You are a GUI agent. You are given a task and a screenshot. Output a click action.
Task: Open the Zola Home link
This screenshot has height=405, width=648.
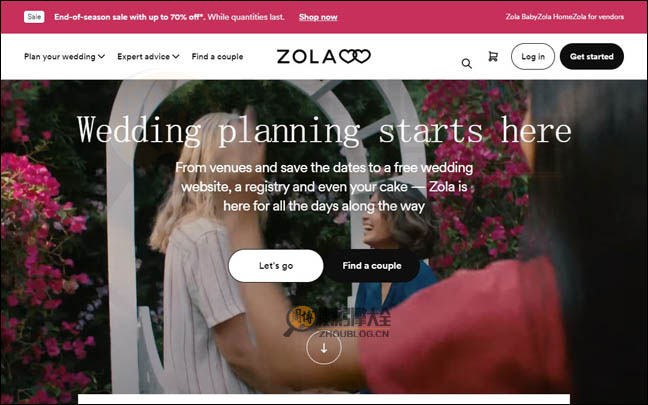(x=555, y=17)
